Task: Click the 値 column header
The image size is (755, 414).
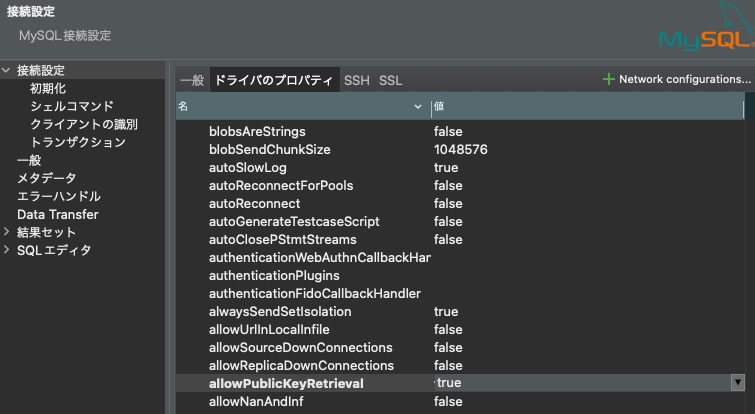Action: click(587, 106)
